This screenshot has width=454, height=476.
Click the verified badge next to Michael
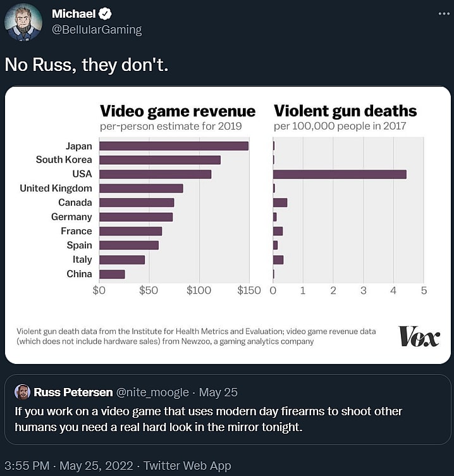(106, 14)
